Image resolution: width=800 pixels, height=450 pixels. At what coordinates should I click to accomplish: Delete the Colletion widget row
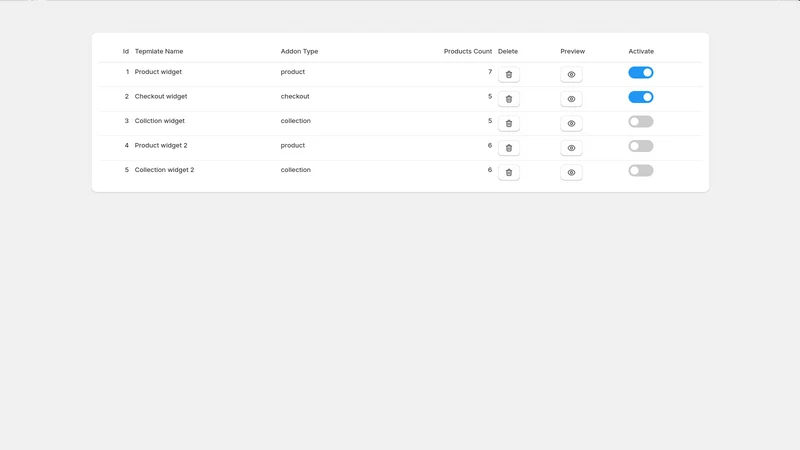[509, 123]
